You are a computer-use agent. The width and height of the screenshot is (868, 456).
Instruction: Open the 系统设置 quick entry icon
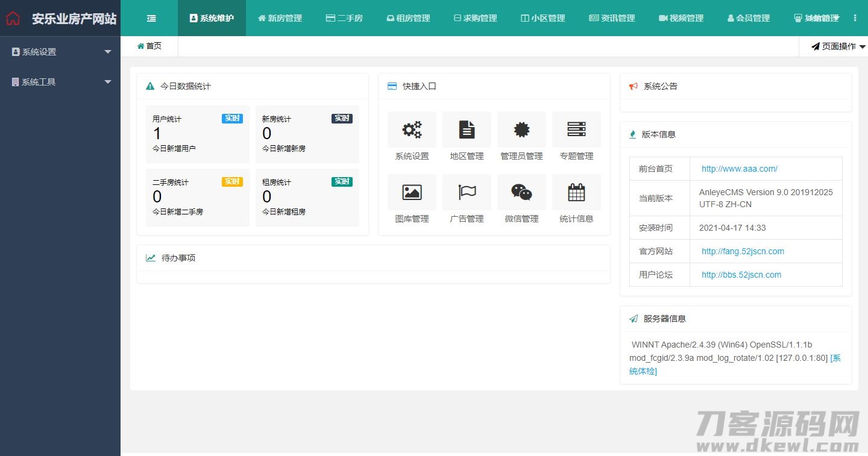click(x=412, y=130)
